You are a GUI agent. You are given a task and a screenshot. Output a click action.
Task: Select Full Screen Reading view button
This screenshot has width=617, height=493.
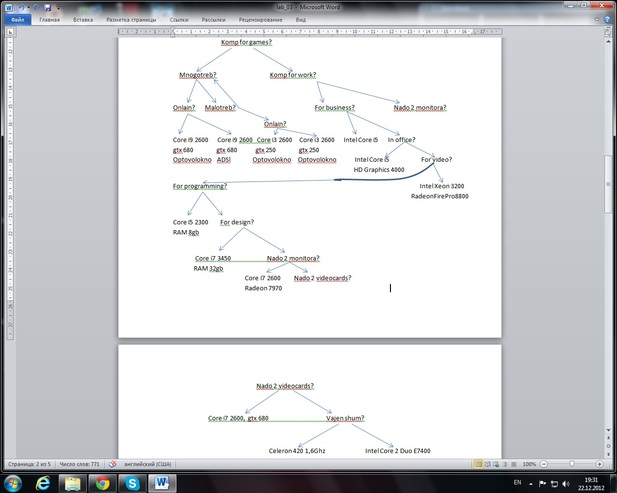click(x=488, y=464)
